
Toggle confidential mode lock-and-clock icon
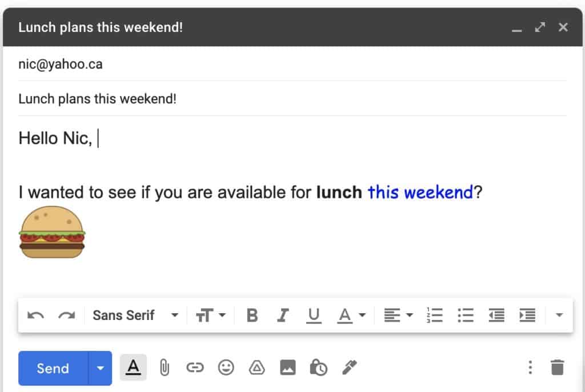[x=318, y=368]
